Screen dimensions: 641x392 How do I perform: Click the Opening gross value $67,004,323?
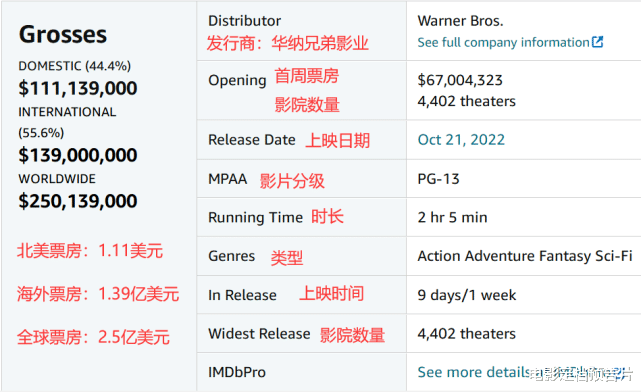click(460, 80)
